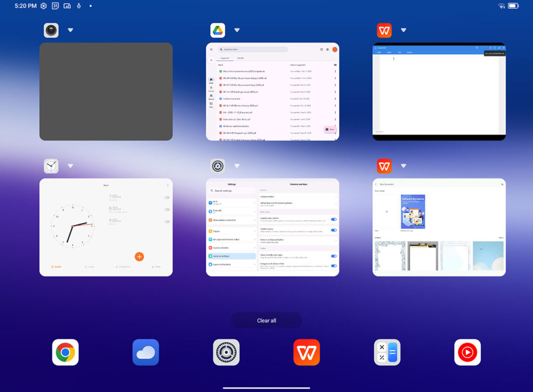Tap the battery status bar icon
The height and width of the screenshot is (392, 533).
coord(513,6)
